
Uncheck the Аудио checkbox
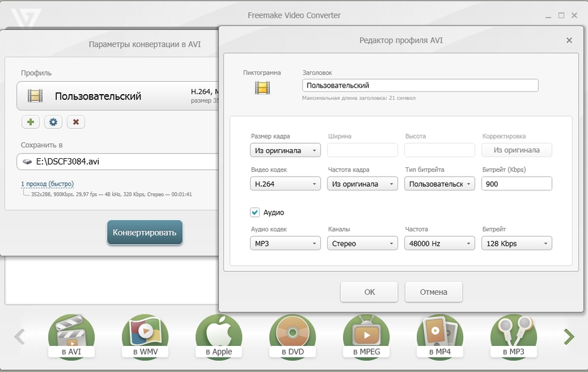(255, 212)
